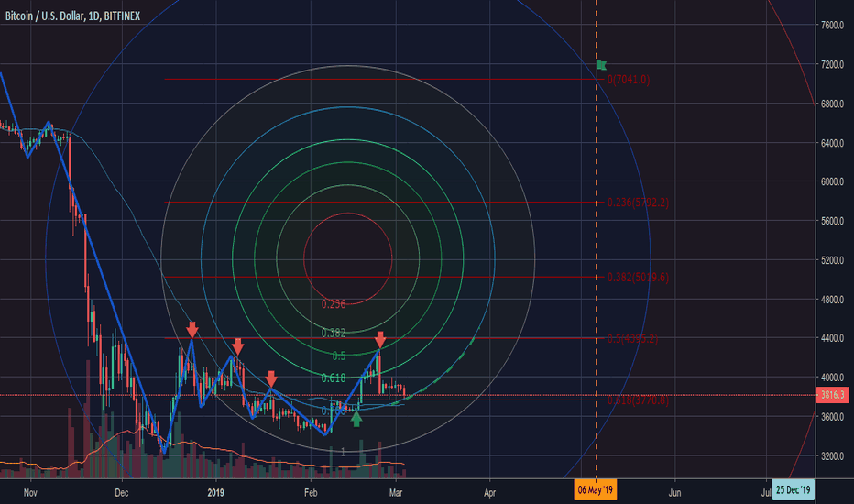
Task: Click the 5600.0 price axis label
Action: [x=832, y=221]
